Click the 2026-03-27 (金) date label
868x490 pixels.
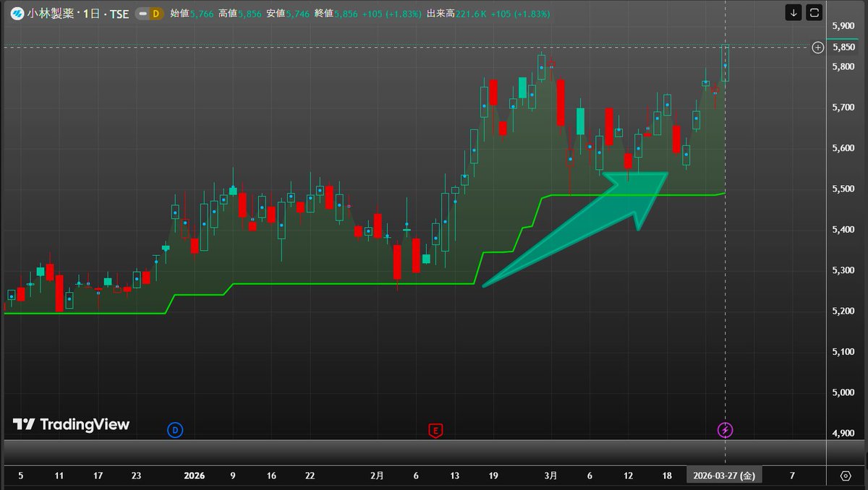(725, 476)
